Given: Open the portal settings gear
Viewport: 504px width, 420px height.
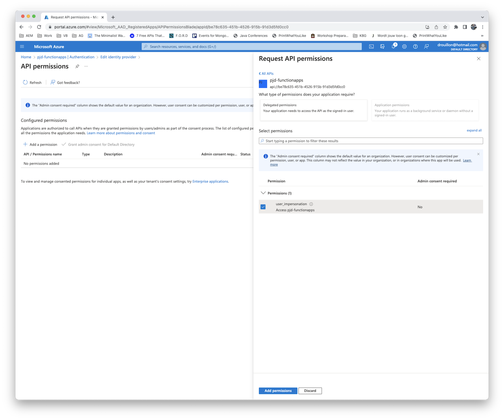Looking at the screenshot, I should point(404,46).
